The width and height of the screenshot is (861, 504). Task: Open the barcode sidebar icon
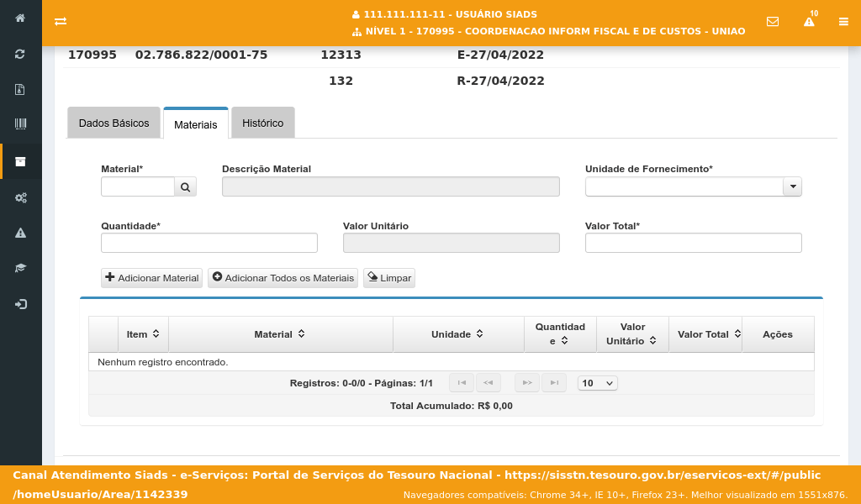20,124
